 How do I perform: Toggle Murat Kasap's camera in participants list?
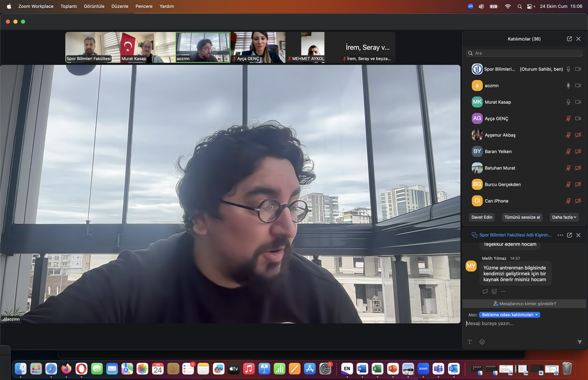click(578, 102)
